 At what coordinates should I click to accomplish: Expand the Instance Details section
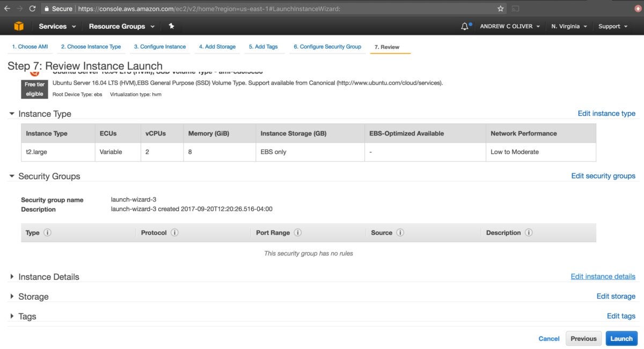(x=12, y=277)
